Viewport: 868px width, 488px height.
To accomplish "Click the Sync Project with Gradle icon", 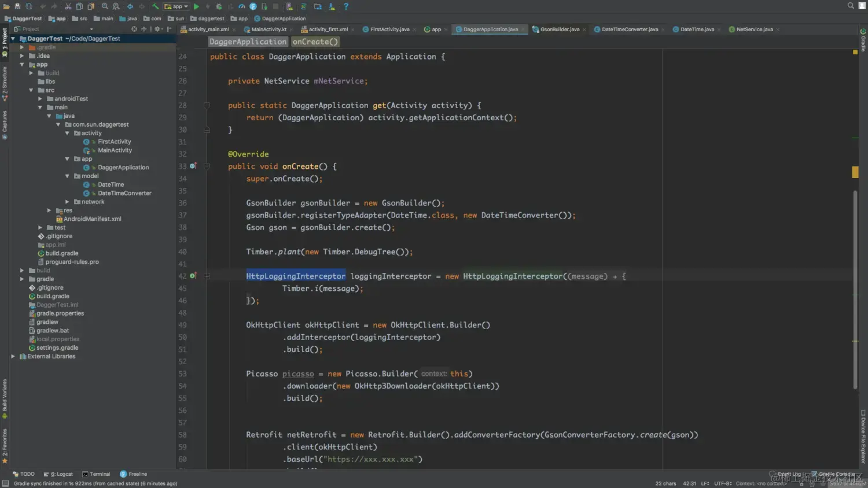I will pos(303,6).
